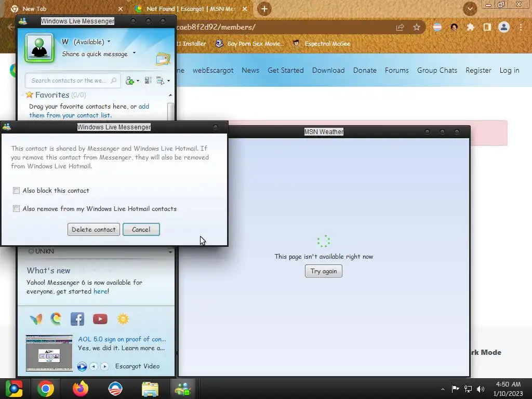Click the Espectral McGee bookmark
Screen dimensions: 532x399
point(321,44)
